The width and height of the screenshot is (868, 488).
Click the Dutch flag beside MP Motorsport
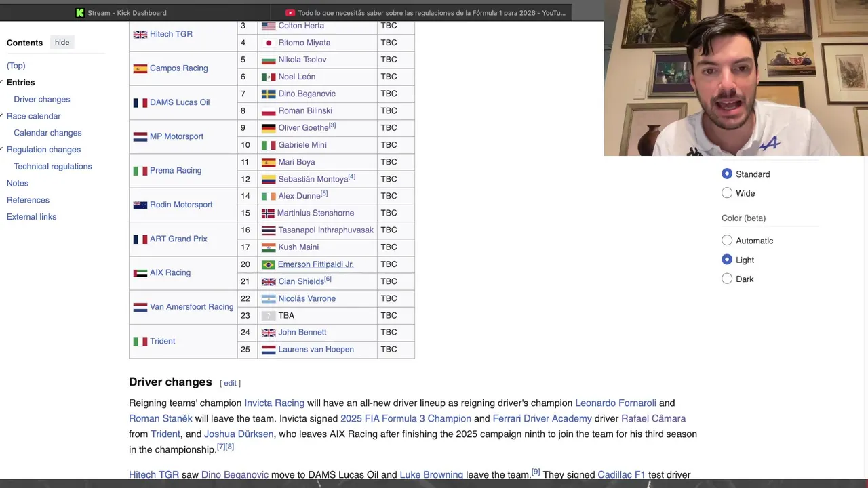(140, 137)
